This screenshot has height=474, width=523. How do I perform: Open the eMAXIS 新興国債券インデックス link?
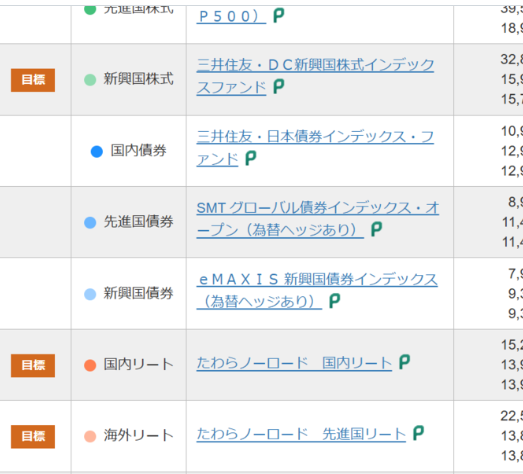pos(317,290)
